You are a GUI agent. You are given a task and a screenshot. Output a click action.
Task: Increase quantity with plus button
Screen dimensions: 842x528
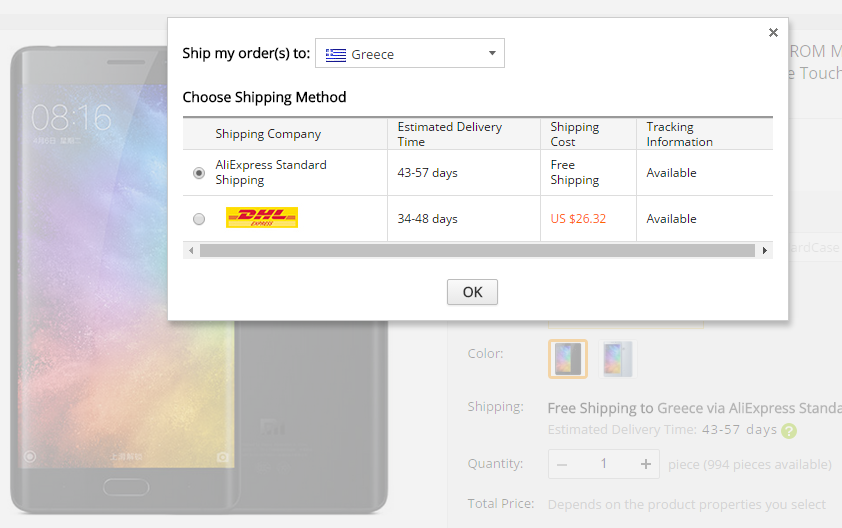pyautogui.click(x=646, y=464)
